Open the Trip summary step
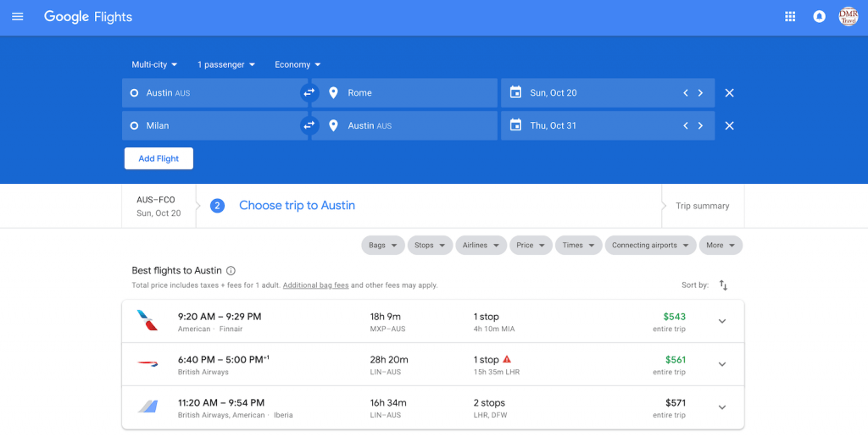Screen dimensions: 868x437 pyautogui.click(x=703, y=206)
